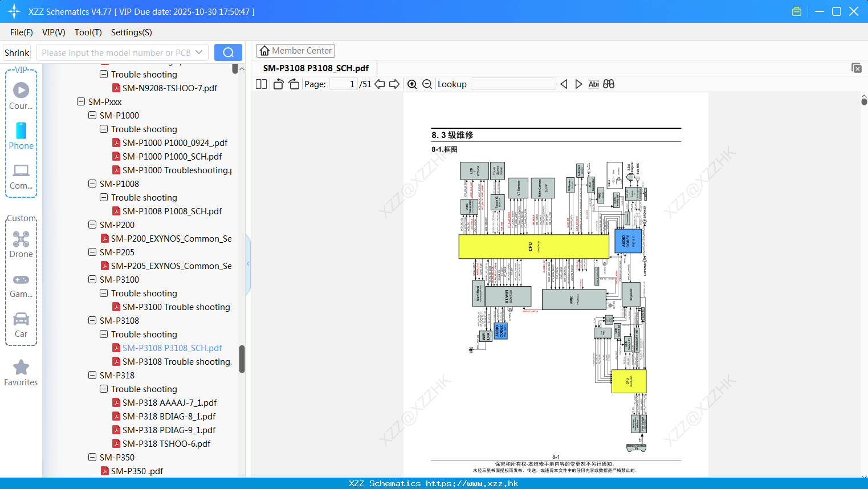This screenshot has width=868, height=489.
Task: Open SM-P1000 P1000_SCH.pdf
Action: point(172,156)
